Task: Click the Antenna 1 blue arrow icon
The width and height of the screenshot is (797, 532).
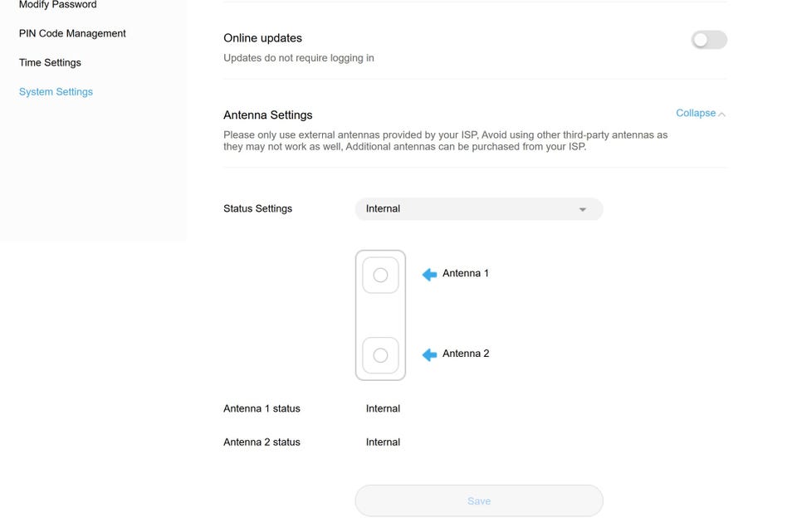Action: pos(429,275)
